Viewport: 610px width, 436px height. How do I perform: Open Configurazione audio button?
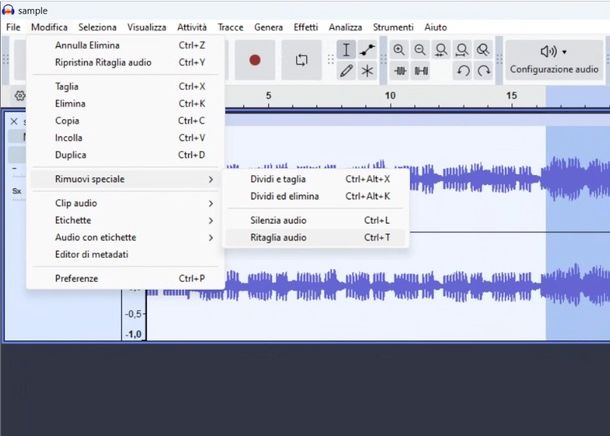click(x=554, y=60)
